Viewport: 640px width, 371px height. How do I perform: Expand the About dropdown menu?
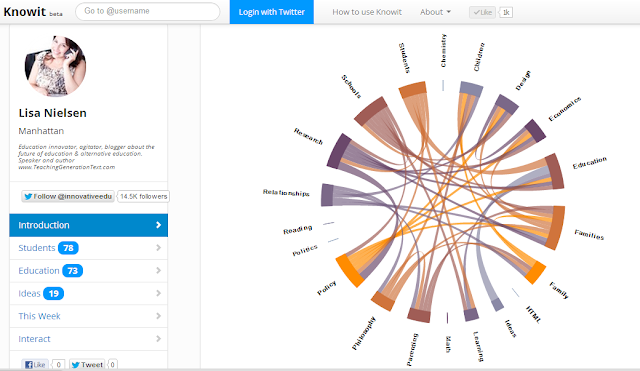(x=435, y=12)
